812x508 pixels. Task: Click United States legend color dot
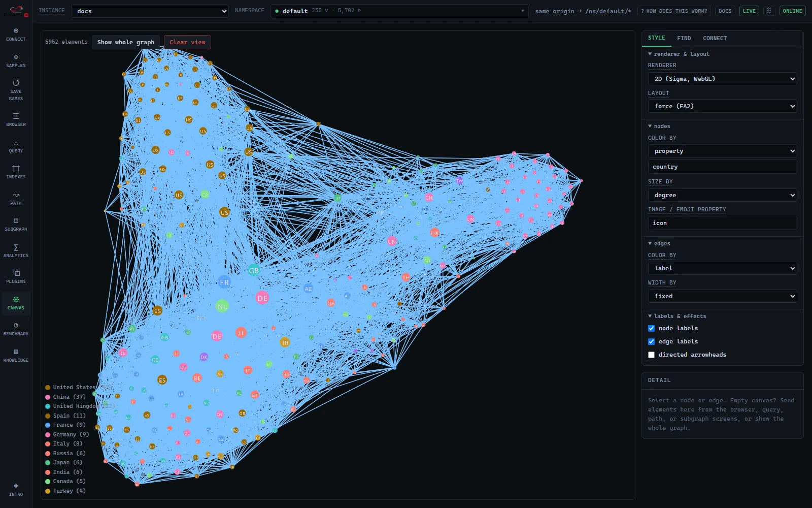(x=48, y=388)
